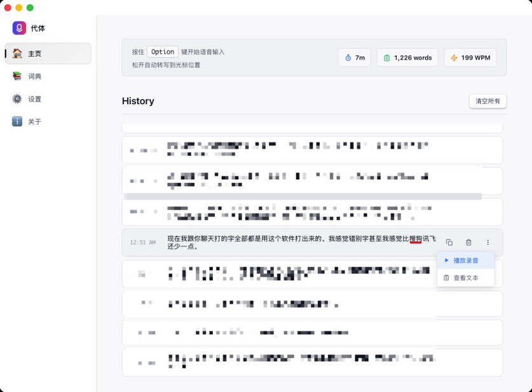The height and width of the screenshot is (392, 532).
Task: Click the Option hotkey badge
Action: pos(163,52)
